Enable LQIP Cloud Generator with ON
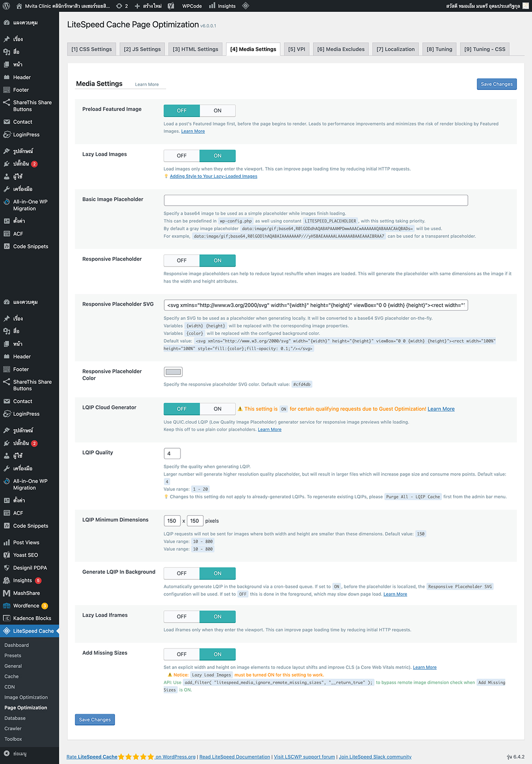This screenshot has height=764, width=532. 218,409
